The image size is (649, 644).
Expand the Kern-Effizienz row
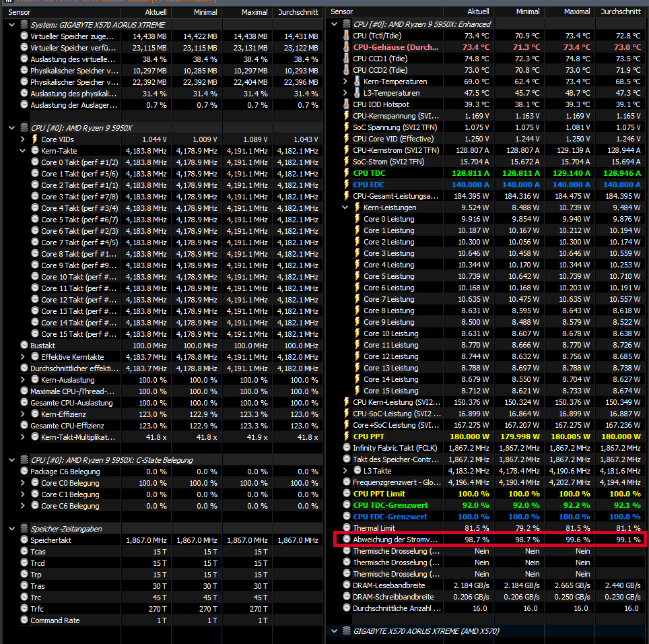coord(23,414)
